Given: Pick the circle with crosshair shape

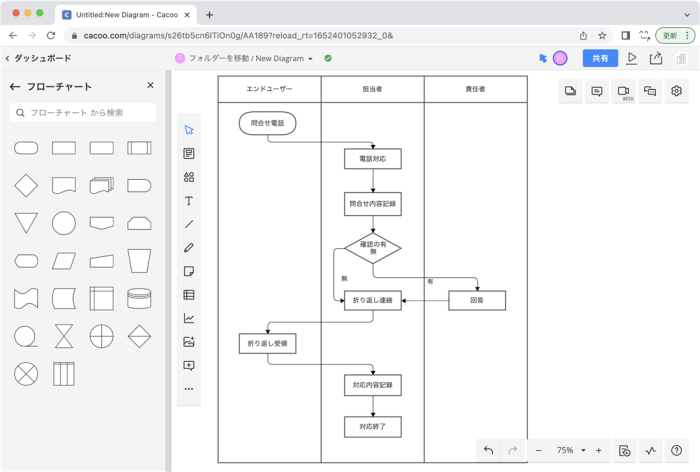Looking at the screenshot, I should [x=102, y=336].
